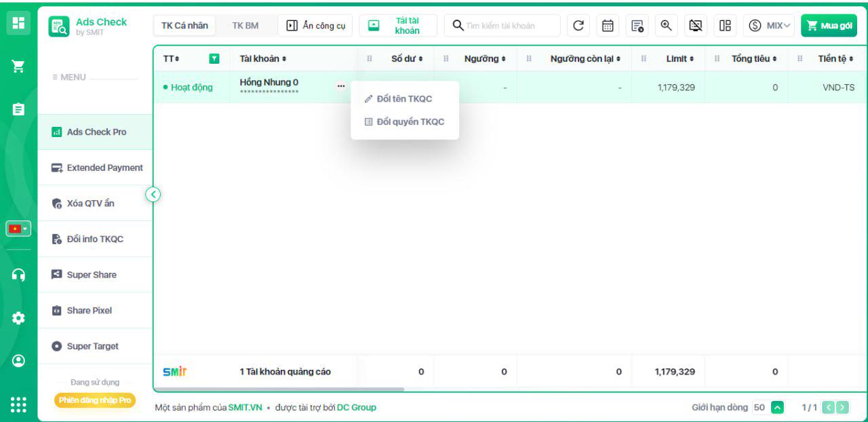This screenshot has height=422, width=868.
Task: Open the MIX currency dropdown
Action: 769,26
